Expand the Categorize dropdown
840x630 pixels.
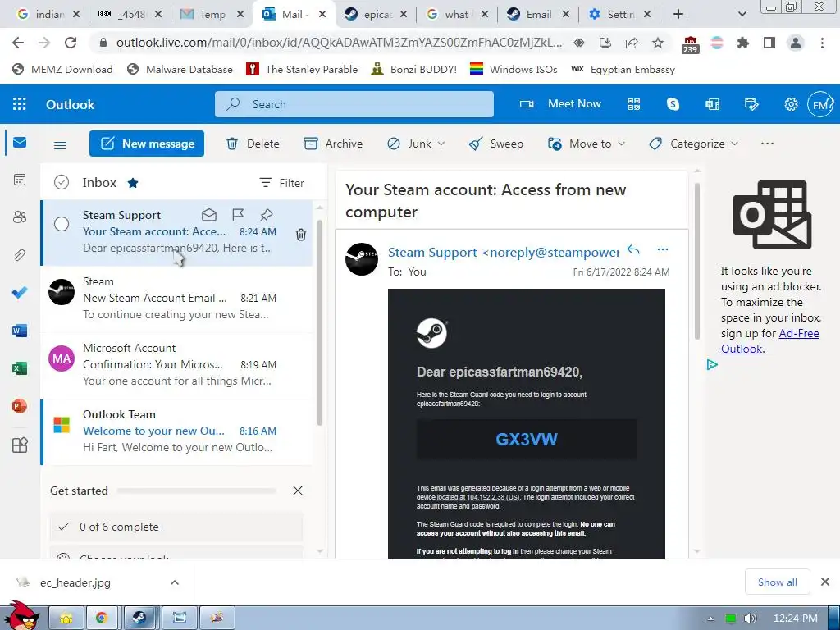tap(734, 144)
